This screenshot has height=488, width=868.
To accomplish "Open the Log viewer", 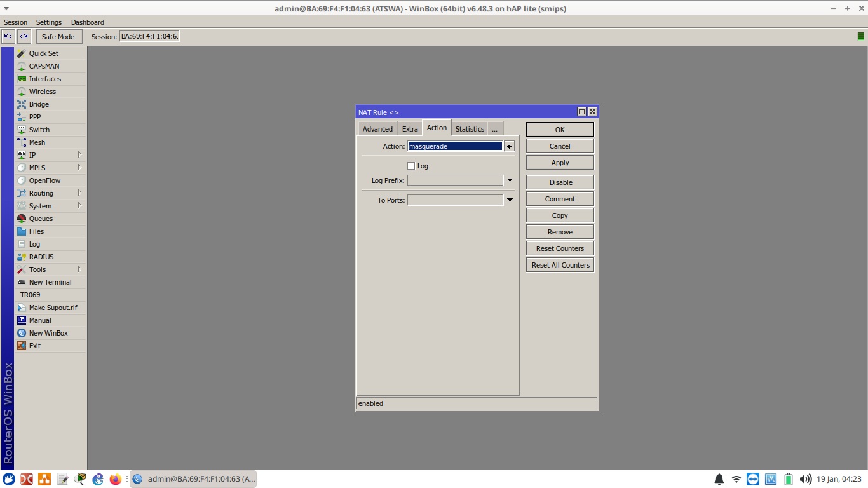I will pyautogui.click(x=50, y=244).
